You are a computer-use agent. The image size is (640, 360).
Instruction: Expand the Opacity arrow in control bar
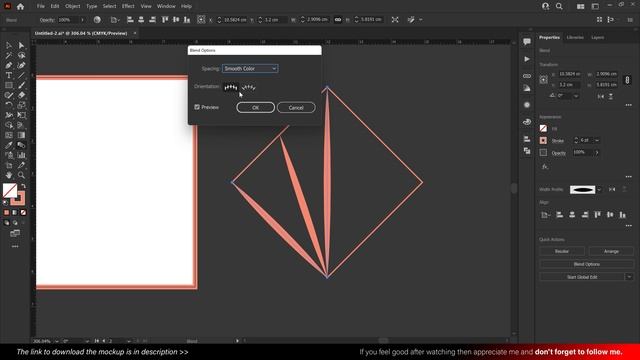click(82, 20)
